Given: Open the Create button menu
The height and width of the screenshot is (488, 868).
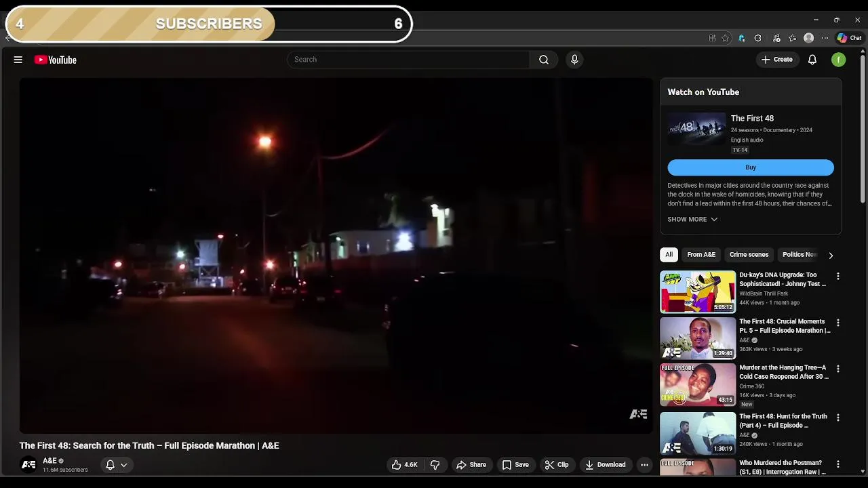Looking at the screenshot, I should 777,60.
